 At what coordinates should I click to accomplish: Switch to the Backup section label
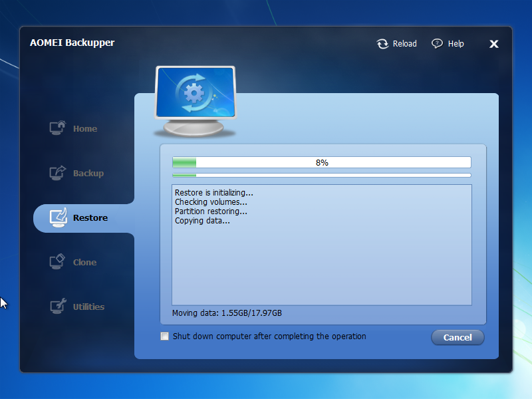click(88, 173)
